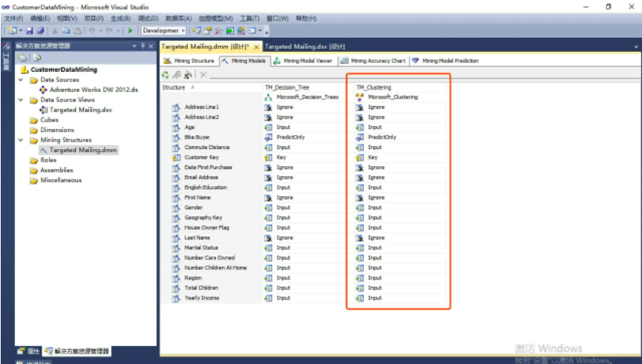The width and height of the screenshot is (642, 364).
Task: Close the Targeted Mailing.dmm document tab
Action: pyautogui.click(x=256, y=47)
